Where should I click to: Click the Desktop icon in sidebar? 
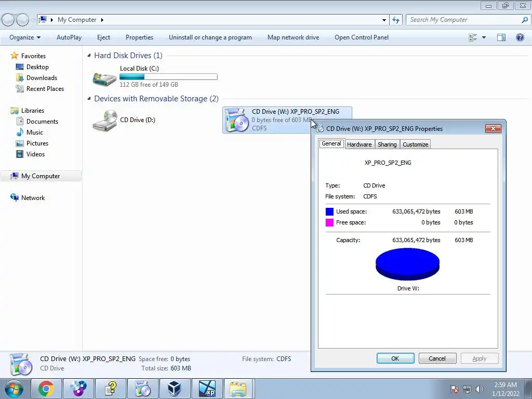coord(20,67)
